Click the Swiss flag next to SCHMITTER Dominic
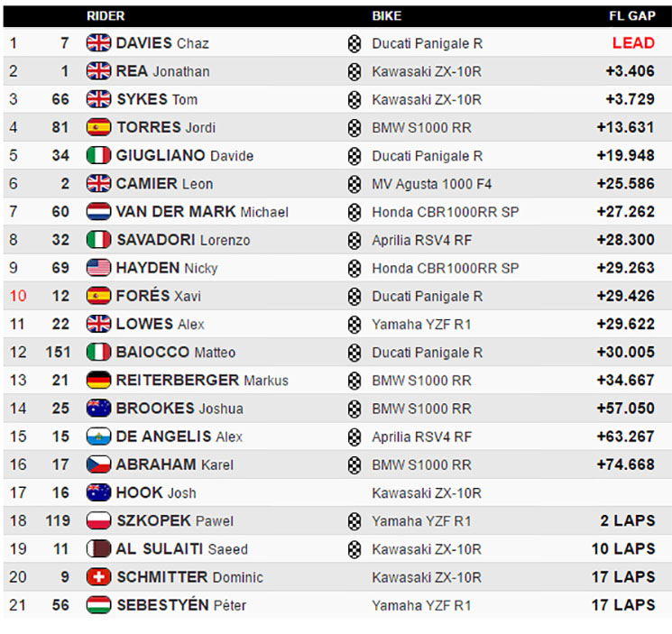Viewport: 672px width, 634px height. click(x=98, y=577)
